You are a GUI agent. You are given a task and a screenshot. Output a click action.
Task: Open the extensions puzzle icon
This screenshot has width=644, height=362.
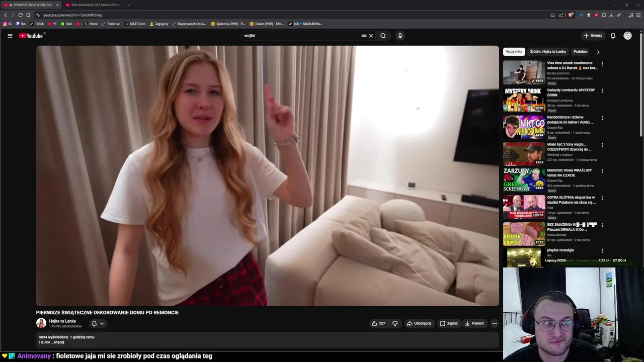point(604,15)
